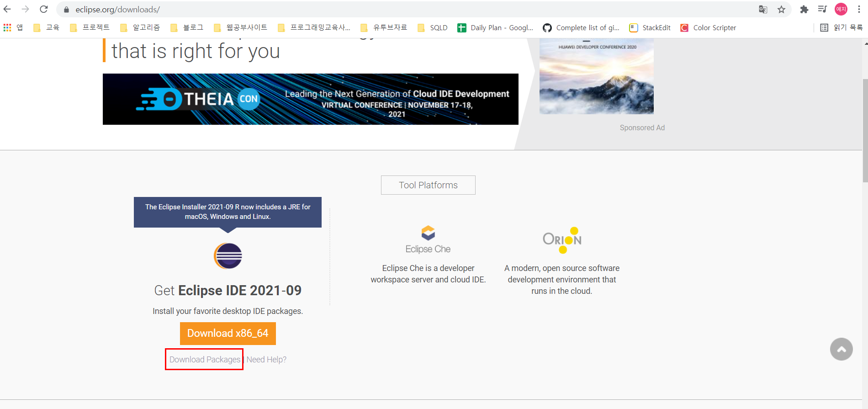Click the Eclipse IDE logo icon
The width and height of the screenshot is (868, 409).
(228, 256)
